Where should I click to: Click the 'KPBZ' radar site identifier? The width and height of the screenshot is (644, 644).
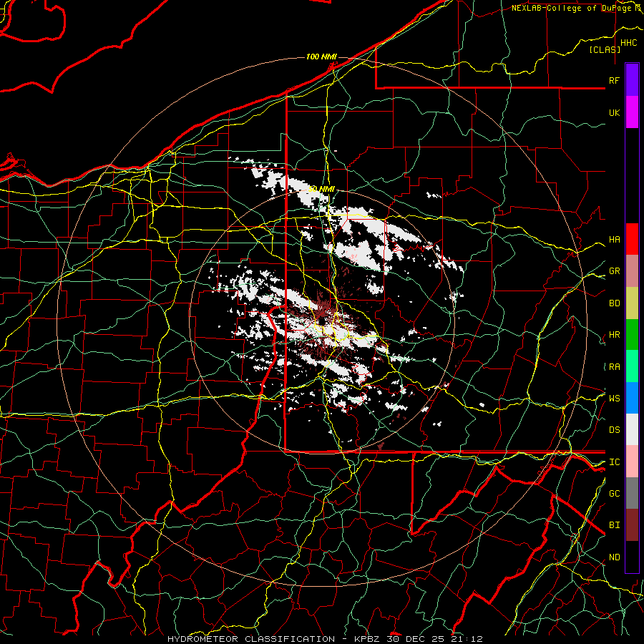click(x=367, y=639)
